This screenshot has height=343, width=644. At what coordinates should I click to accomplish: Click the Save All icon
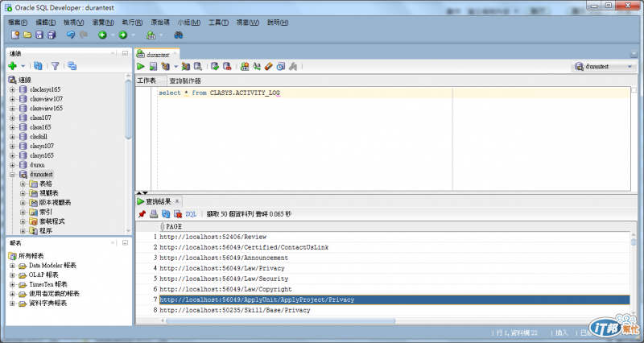[x=52, y=35]
